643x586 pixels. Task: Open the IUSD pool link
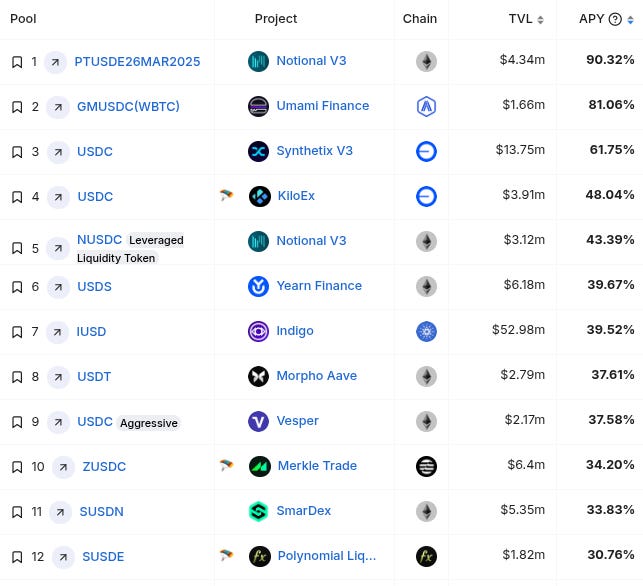(x=91, y=332)
